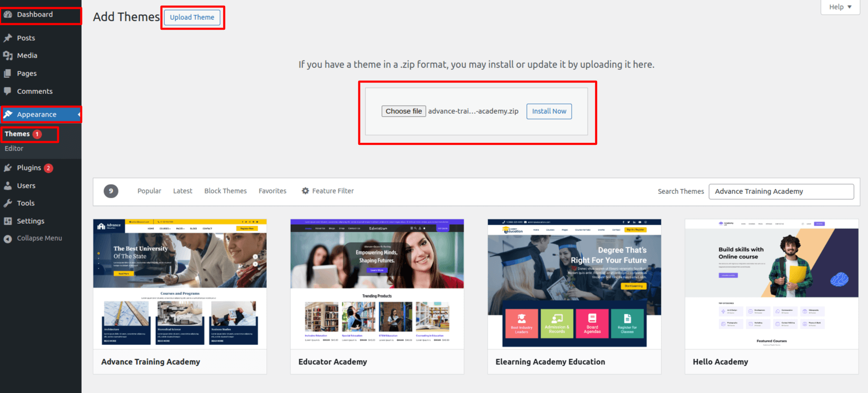The width and height of the screenshot is (868, 393).
Task: Click the Settings sliders icon
Action: tap(8, 221)
